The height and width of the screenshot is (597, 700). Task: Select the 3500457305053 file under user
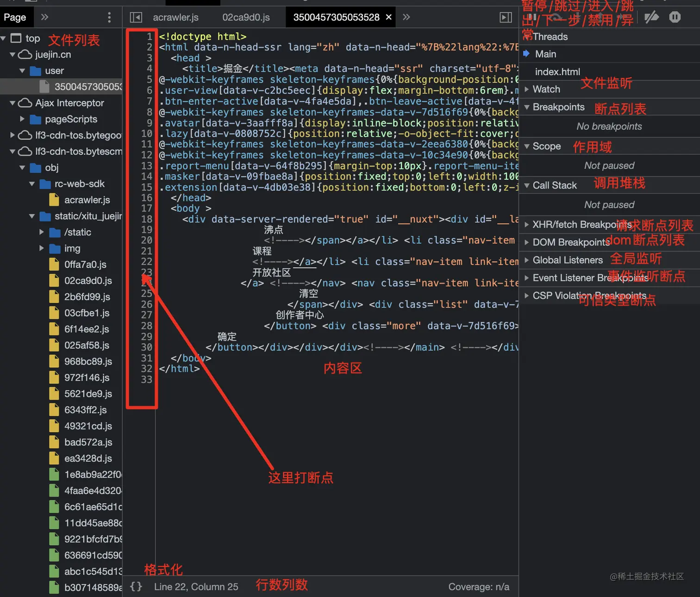(88, 87)
